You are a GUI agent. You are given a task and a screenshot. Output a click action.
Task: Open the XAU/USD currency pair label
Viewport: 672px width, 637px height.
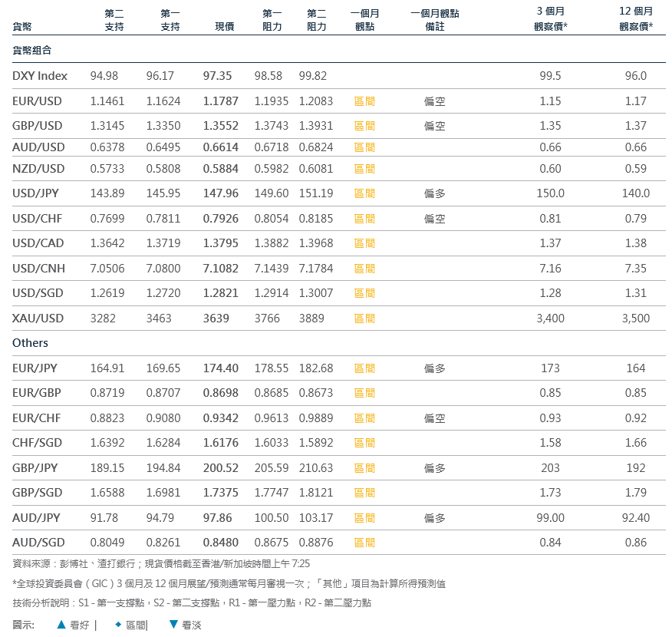[x=38, y=318]
